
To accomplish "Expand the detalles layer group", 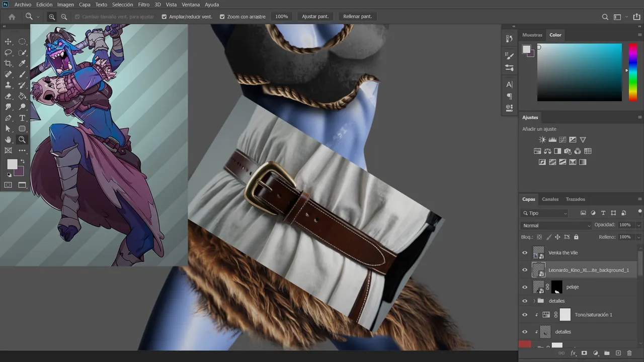I will pos(534,301).
